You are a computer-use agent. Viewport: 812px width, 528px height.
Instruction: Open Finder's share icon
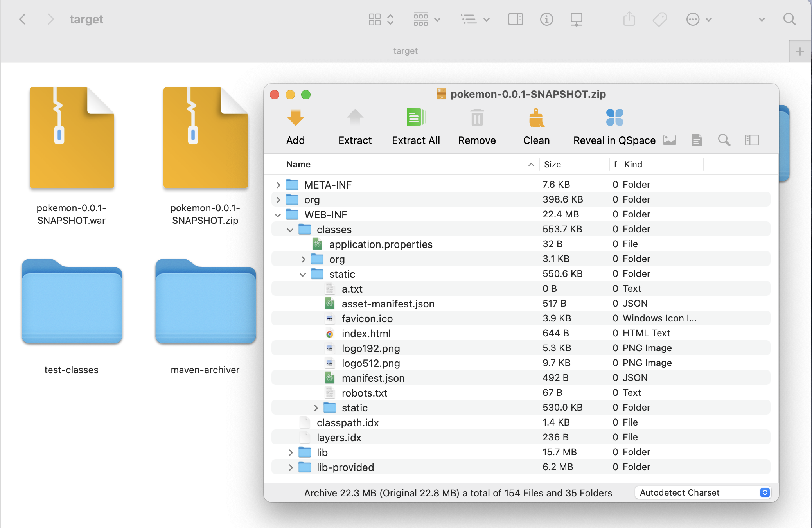coord(629,19)
